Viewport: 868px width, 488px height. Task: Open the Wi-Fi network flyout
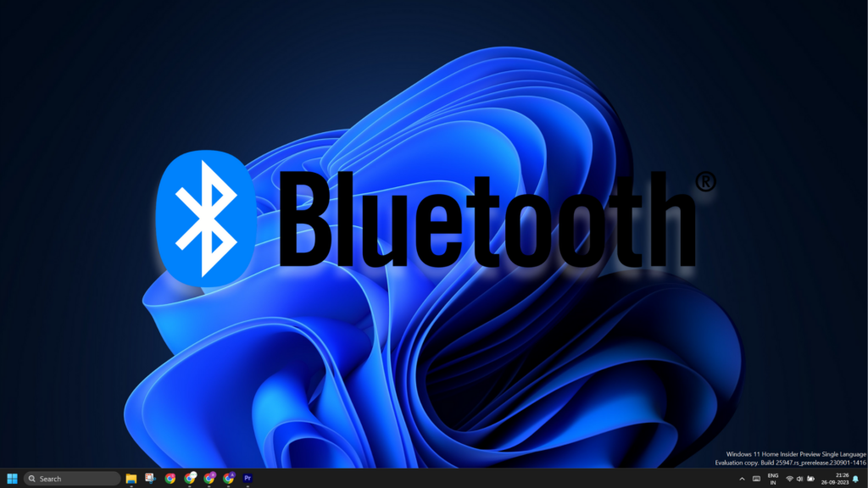pyautogui.click(x=789, y=478)
